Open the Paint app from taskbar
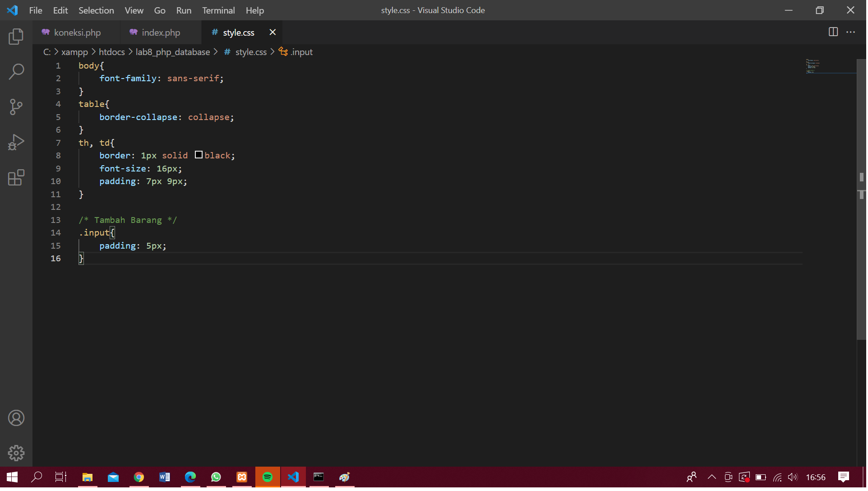This screenshot has height=491, width=868. [345, 478]
